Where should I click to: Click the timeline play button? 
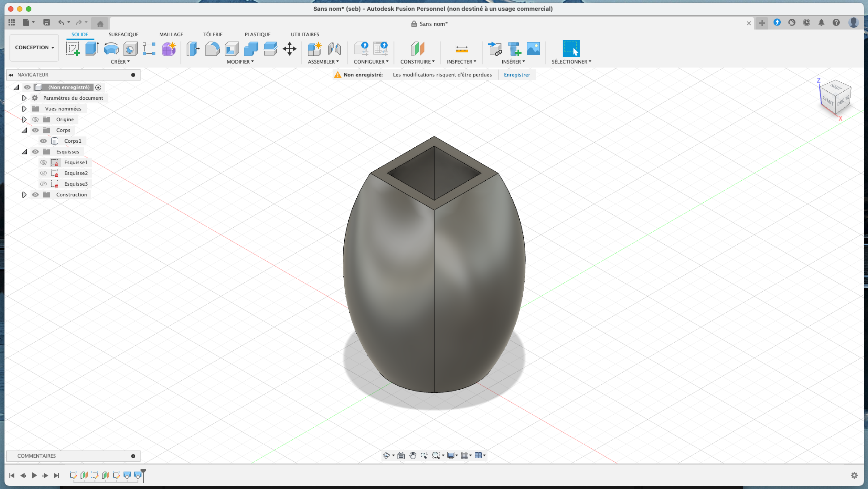pos(34,476)
